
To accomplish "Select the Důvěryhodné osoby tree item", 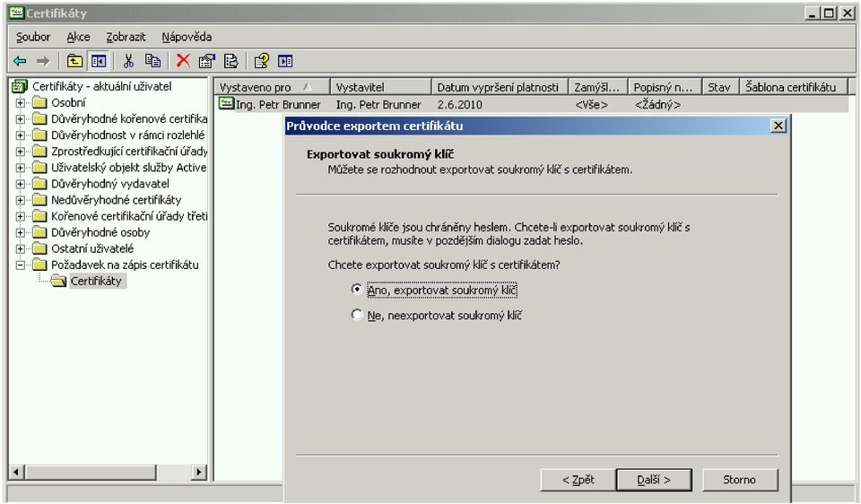I will point(100,232).
